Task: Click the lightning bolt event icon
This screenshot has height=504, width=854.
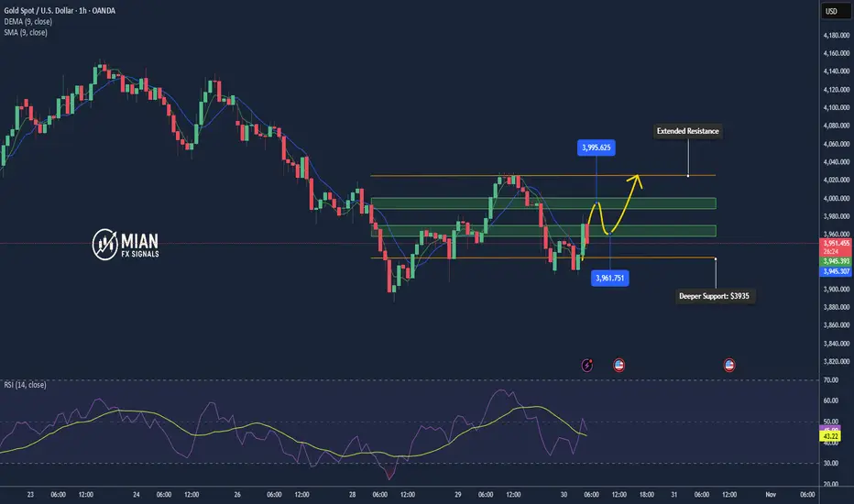Action: tap(586, 365)
